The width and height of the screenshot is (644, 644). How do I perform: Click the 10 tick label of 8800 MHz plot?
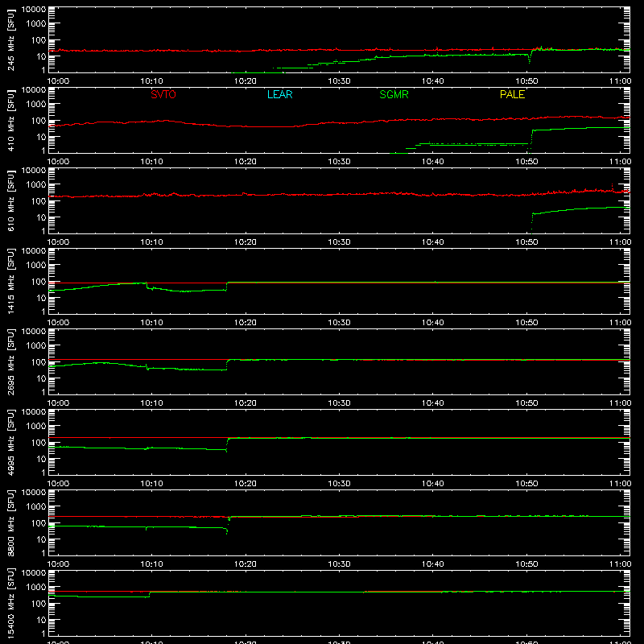[x=41, y=539]
